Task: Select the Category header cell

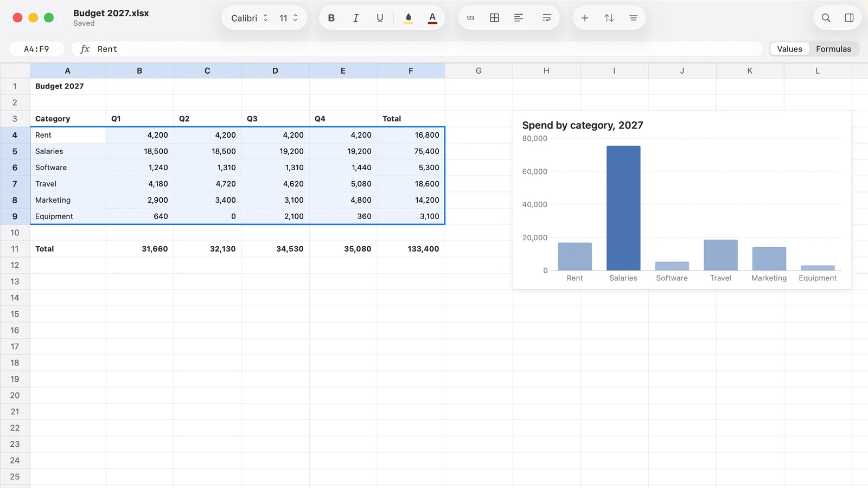Action: pos(68,119)
